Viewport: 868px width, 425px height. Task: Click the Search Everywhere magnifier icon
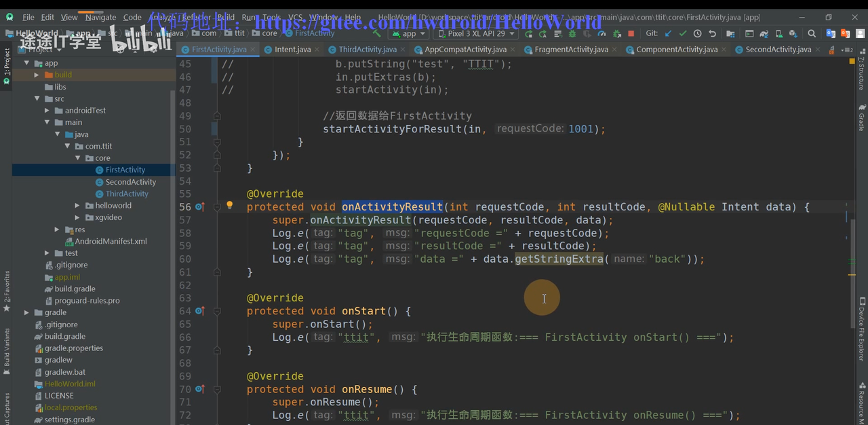click(x=811, y=33)
